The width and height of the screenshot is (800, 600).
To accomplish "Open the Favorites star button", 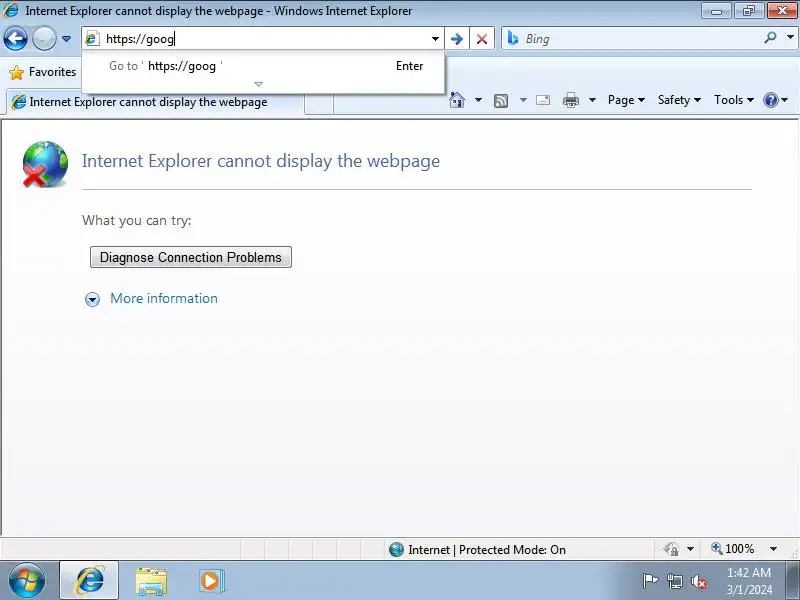I will pos(43,72).
